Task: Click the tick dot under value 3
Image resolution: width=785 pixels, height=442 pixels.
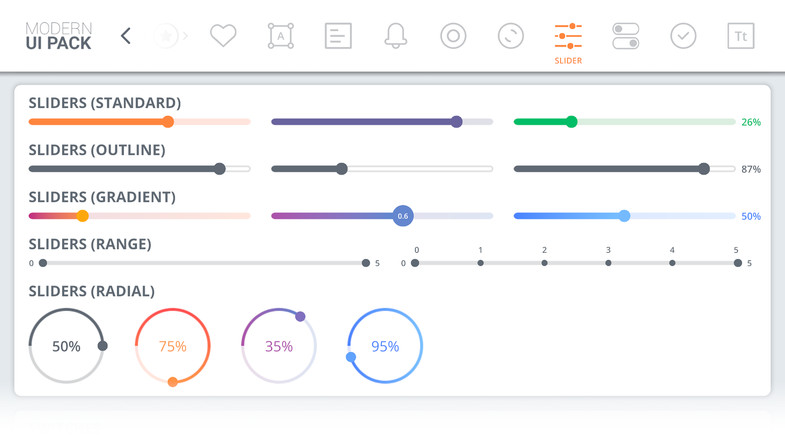Action: tap(608, 263)
